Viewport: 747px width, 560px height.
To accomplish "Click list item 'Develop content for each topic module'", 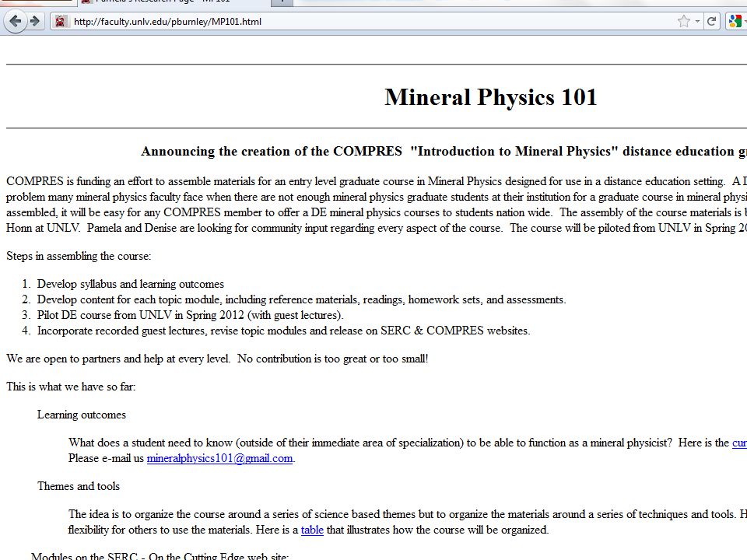I will click(302, 300).
